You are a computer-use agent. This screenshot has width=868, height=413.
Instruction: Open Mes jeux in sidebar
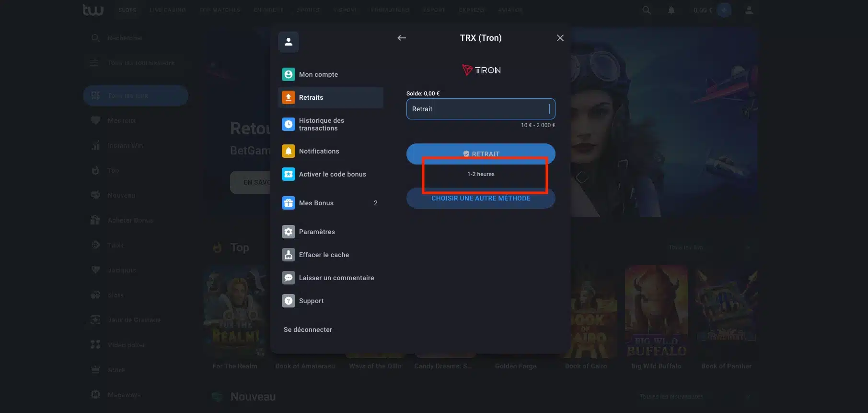click(136, 120)
